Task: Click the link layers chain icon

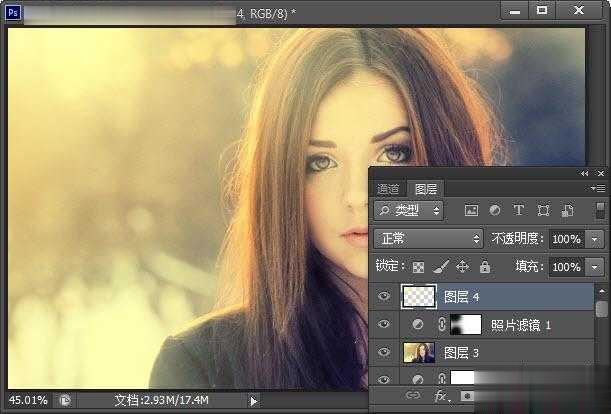Action: [x=413, y=396]
